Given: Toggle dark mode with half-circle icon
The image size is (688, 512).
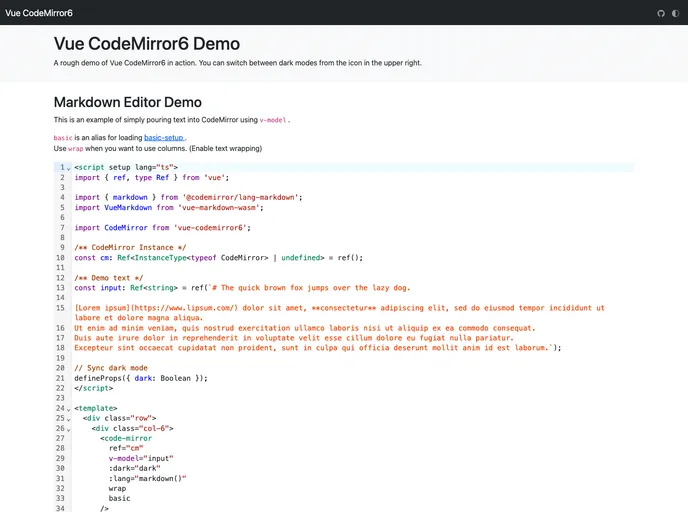Looking at the screenshot, I should tap(675, 13).
